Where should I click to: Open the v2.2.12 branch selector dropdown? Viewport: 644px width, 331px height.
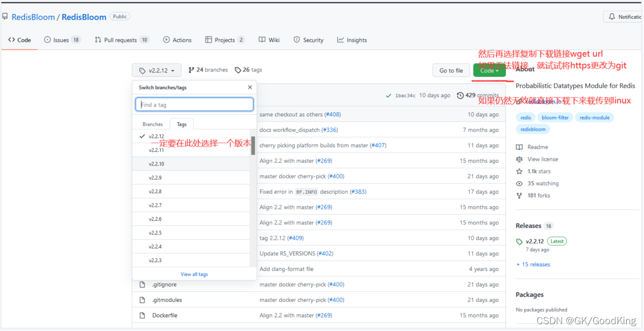tap(156, 70)
